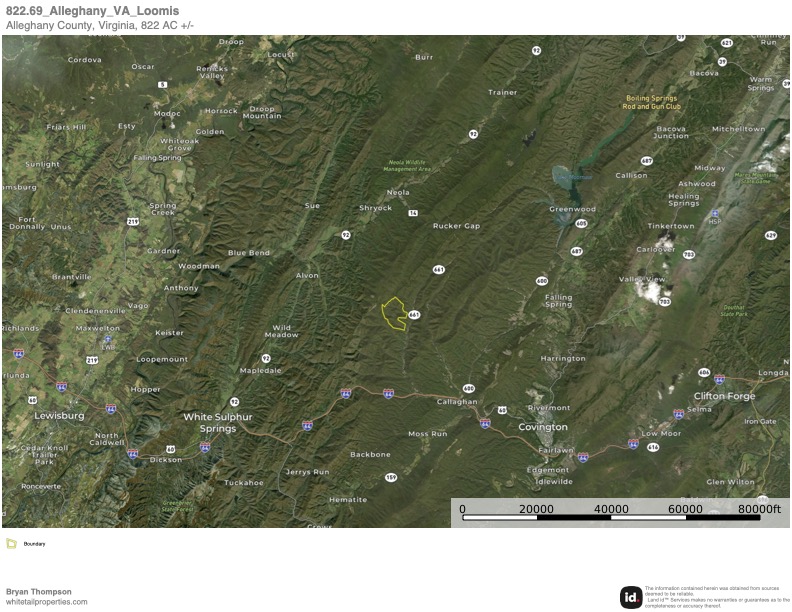Click the route 92 marker near Mapledale
The image size is (792, 612).
tap(266, 358)
